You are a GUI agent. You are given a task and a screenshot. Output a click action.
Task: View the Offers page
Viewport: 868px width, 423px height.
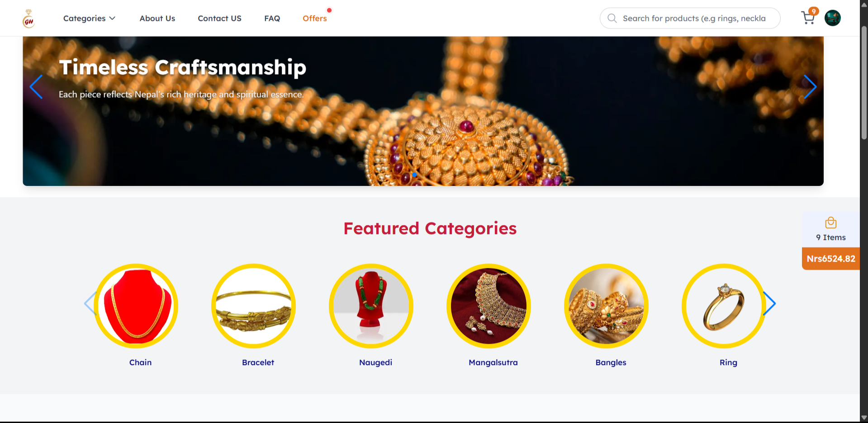(x=315, y=18)
